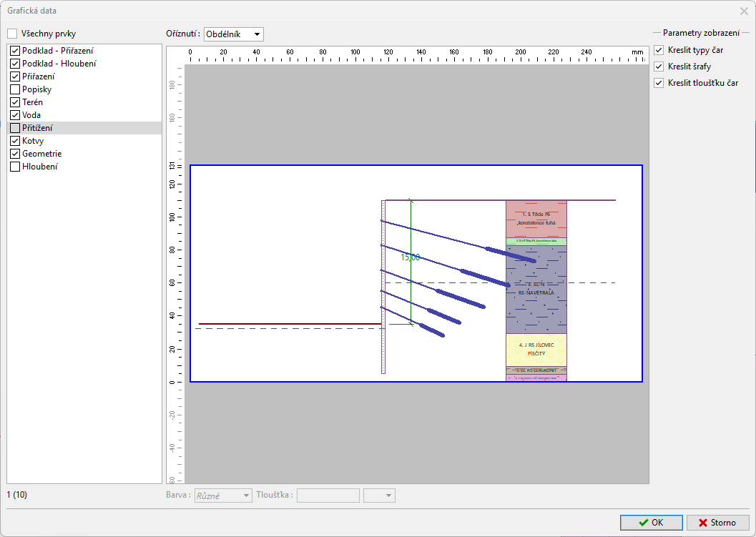The height and width of the screenshot is (537, 756).
Task: Cancel with the Storno button
Action: click(717, 523)
